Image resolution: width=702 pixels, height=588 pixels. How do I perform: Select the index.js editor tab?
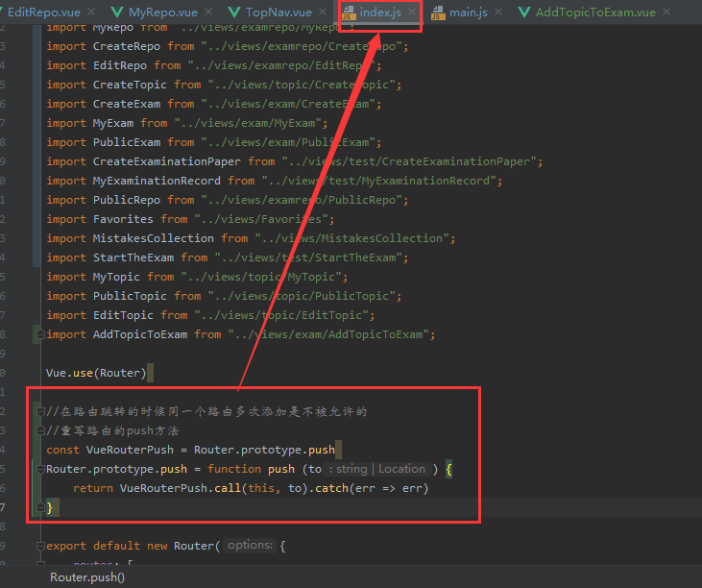pyautogui.click(x=380, y=12)
